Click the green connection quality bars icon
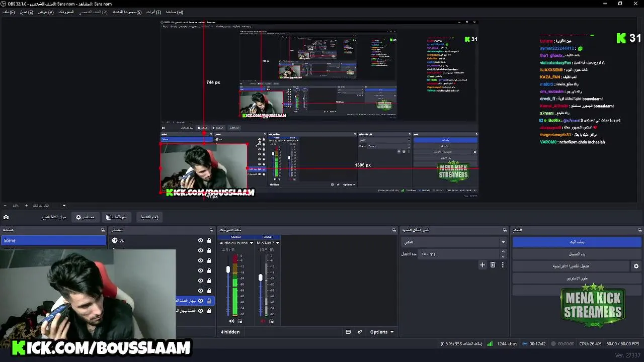 pos(490,344)
